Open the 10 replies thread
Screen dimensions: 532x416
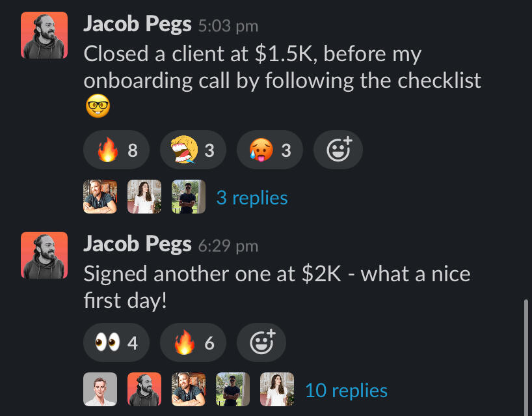coord(346,390)
